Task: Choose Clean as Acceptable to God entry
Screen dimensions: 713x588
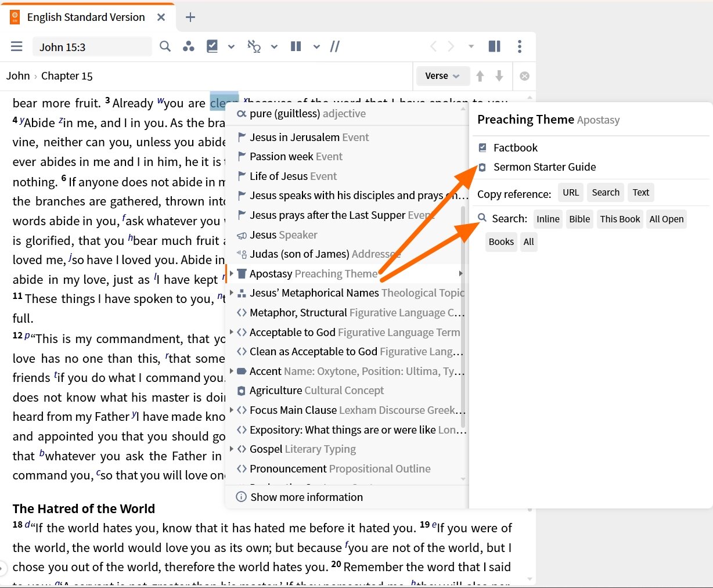Action: (347, 352)
